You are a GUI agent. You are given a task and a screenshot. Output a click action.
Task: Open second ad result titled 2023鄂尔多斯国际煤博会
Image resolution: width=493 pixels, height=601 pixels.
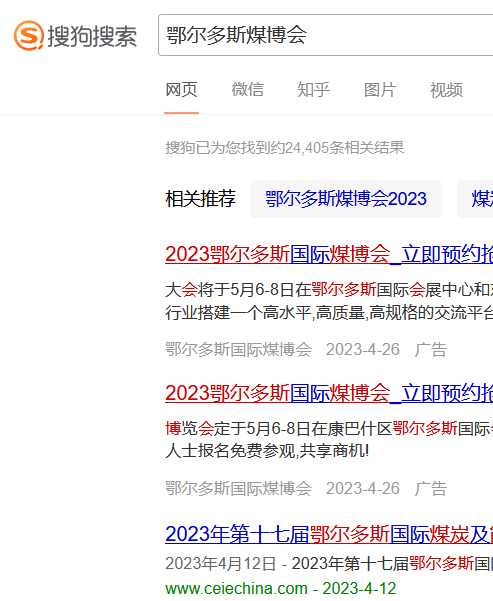click(329, 393)
